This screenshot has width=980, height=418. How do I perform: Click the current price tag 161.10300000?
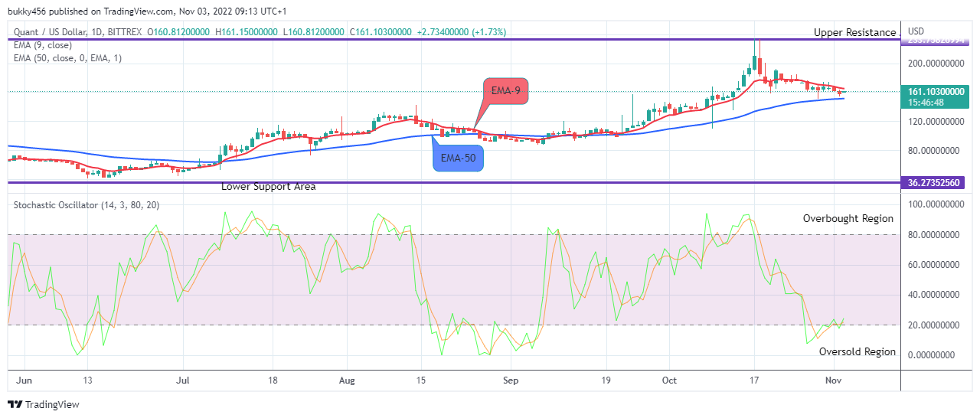pyautogui.click(x=936, y=96)
